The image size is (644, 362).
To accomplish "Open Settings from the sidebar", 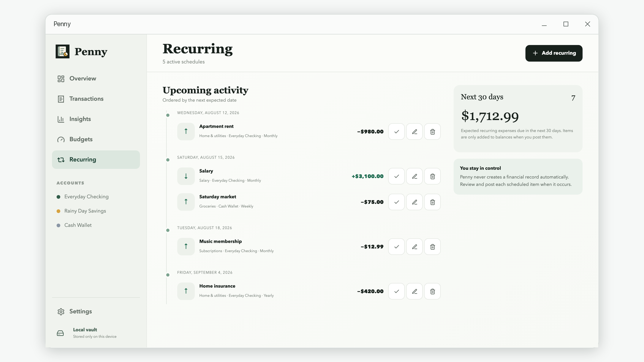I will [96, 311].
